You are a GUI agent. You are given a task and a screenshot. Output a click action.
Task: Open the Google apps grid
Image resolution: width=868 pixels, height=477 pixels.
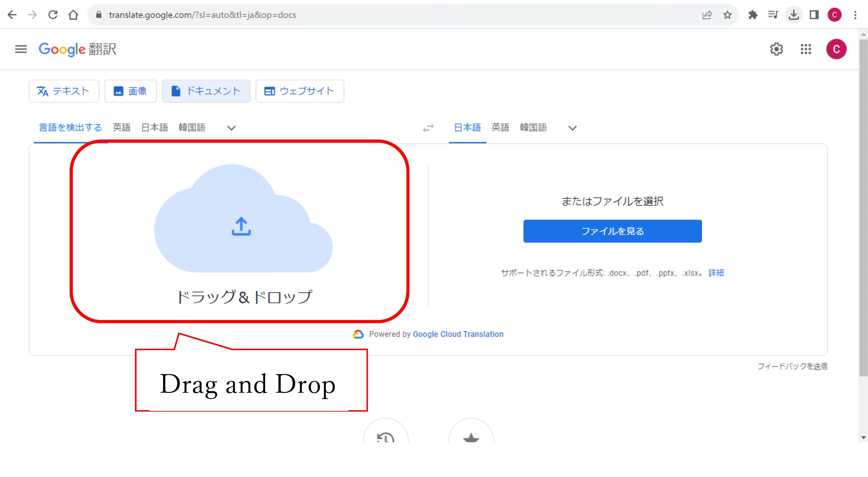(x=806, y=49)
